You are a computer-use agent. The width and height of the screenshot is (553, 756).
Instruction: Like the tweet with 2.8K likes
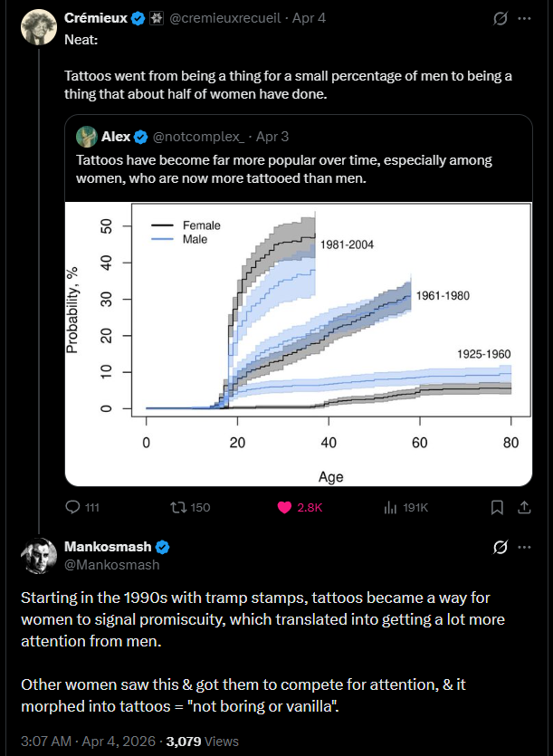(x=285, y=507)
